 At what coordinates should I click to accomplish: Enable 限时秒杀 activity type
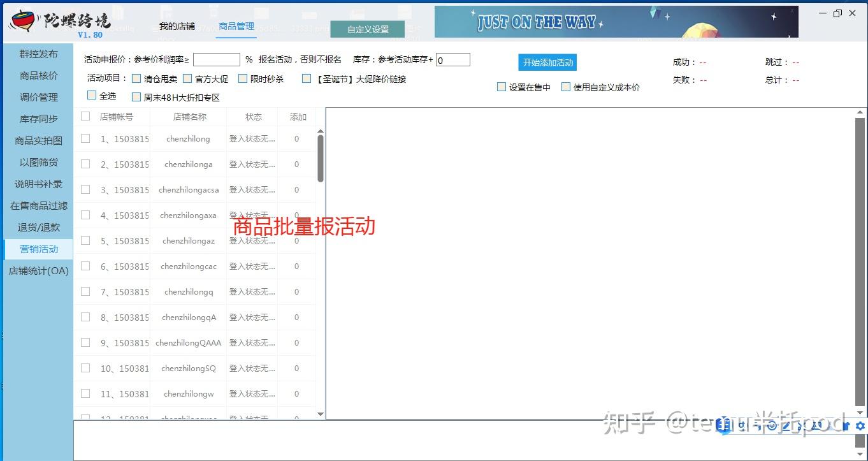pos(243,78)
